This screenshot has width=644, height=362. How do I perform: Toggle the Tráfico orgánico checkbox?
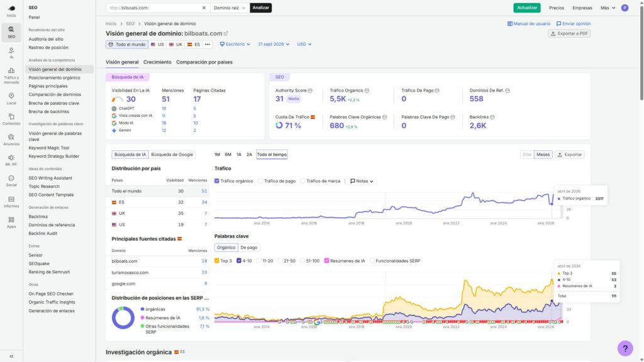click(217, 181)
